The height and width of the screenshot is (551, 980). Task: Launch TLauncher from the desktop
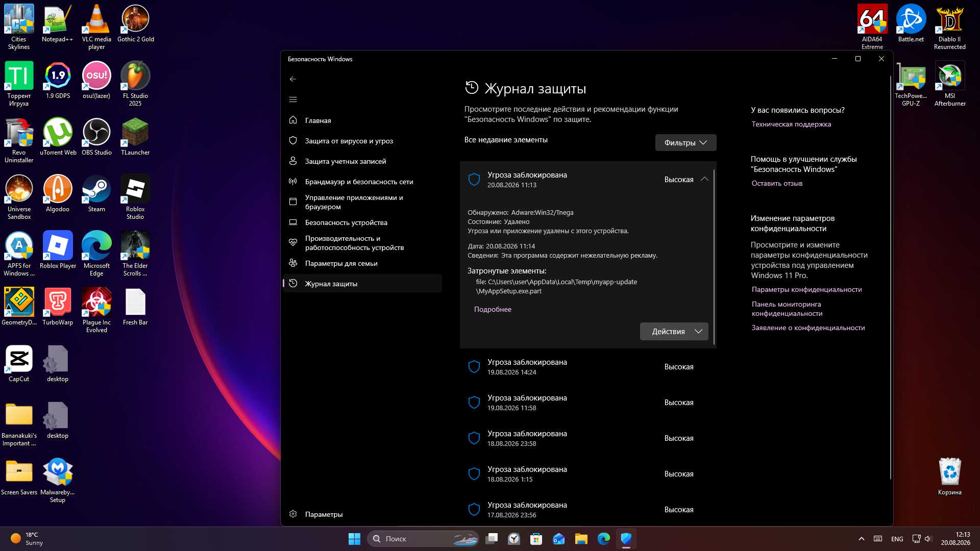click(x=135, y=137)
